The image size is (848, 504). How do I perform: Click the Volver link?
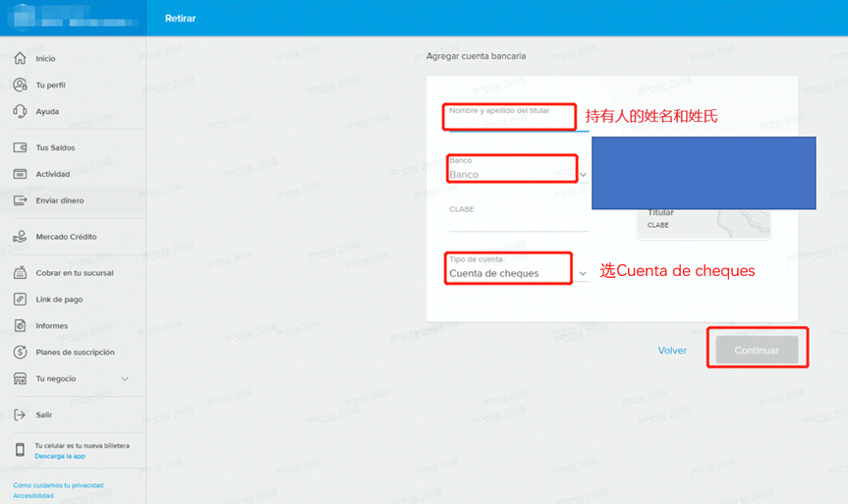(672, 351)
